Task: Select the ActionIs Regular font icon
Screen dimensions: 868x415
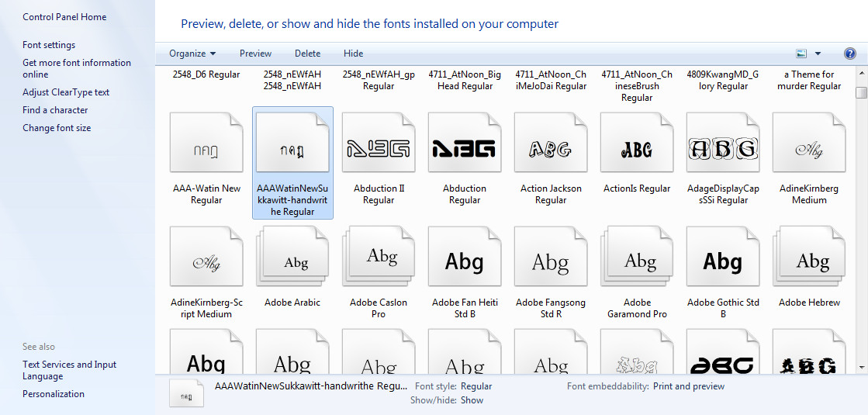Action: coord(637,143)
